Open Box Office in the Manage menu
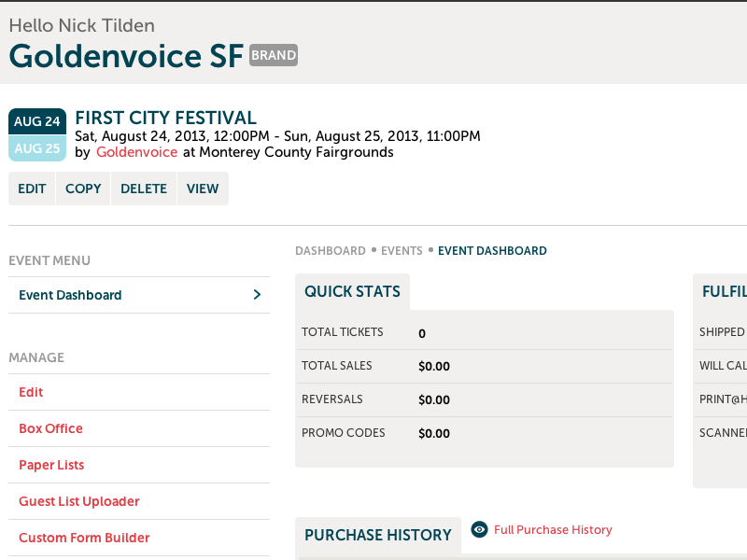Screen dimensions: 747x560 click(x=139, y=428)
